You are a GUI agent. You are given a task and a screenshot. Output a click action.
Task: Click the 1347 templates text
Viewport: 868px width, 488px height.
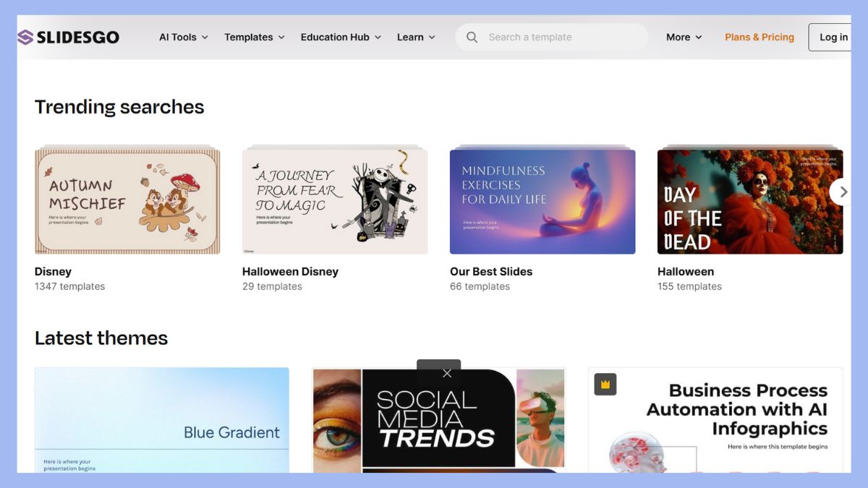click(69, 286)
